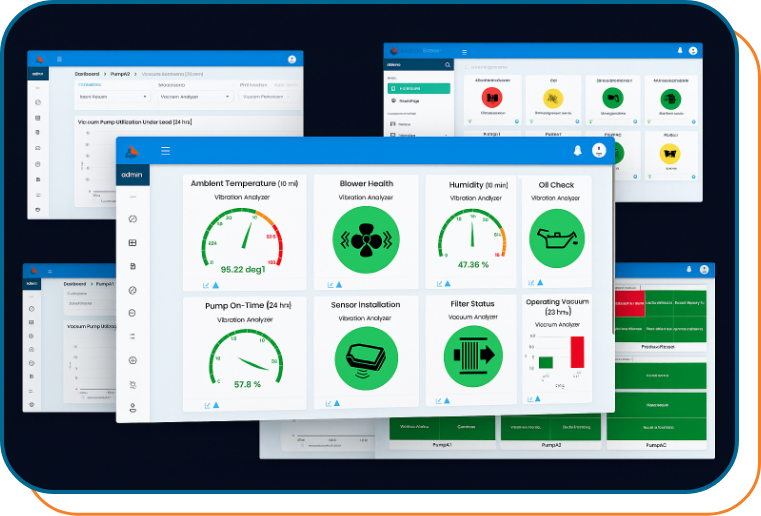Click the red tile in bottom-right window

pos(629,303)
